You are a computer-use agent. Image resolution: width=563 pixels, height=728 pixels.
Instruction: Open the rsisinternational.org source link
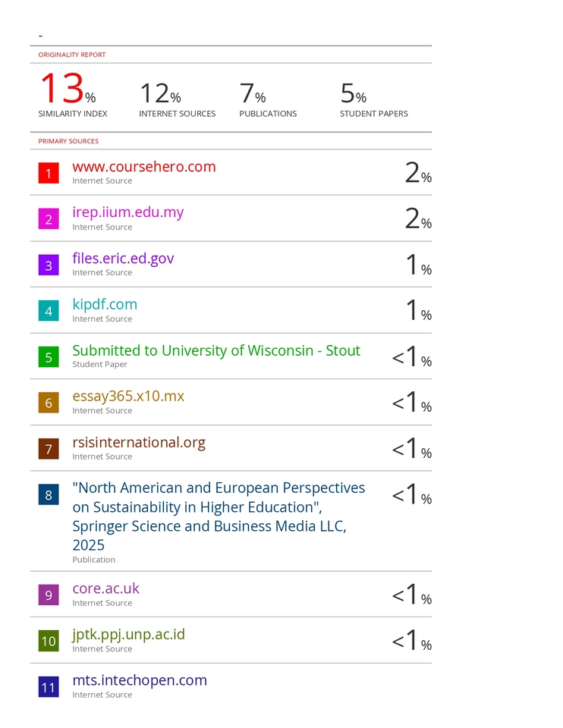tap(139, 442)
